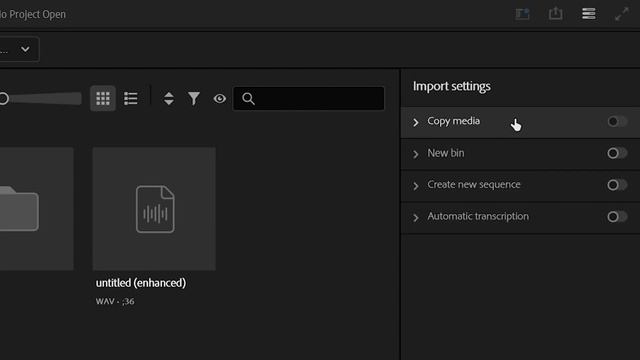Expand the Automatic transcription section
This screenshot has height=360, width=640.
pyautogui.click(x=416, y=218)
